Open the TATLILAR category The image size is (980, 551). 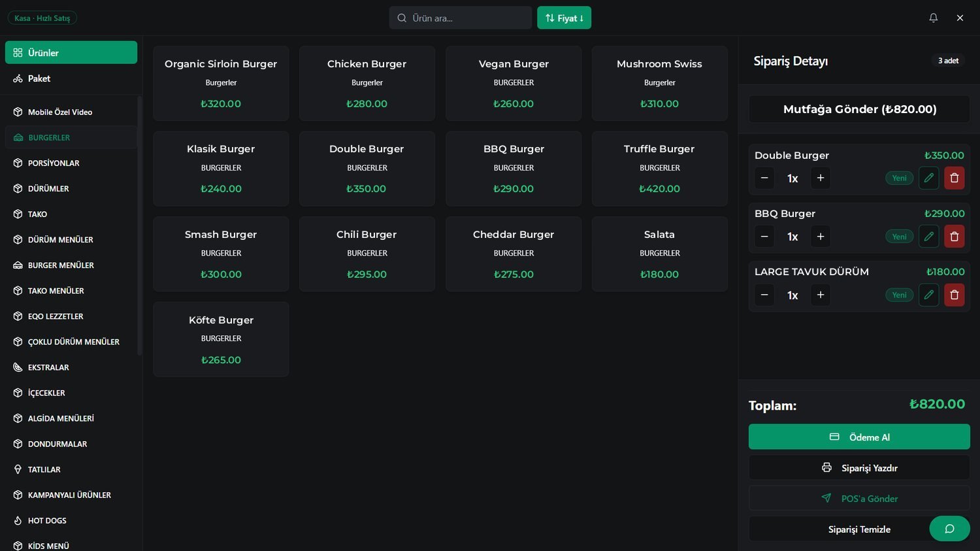click(71, 469)
